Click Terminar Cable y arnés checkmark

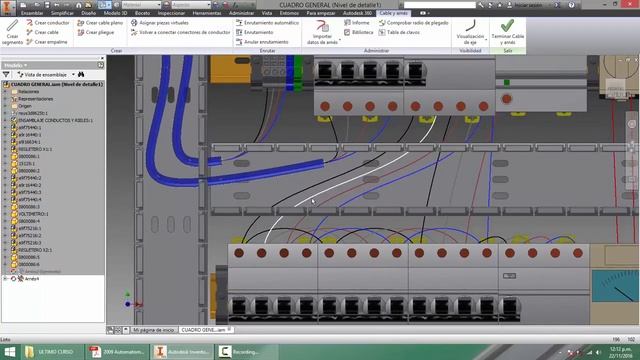point(507,25)
